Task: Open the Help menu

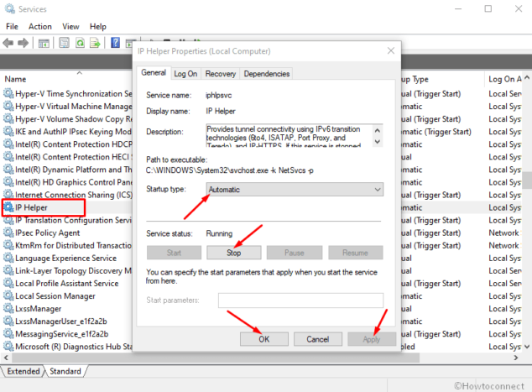Action: [x=97, y=27]
